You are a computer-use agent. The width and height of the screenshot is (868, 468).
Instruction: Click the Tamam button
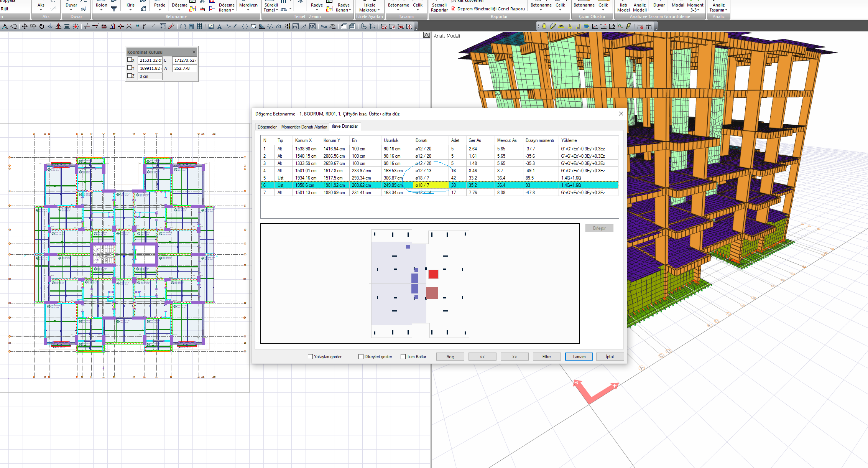(x=579, y=357)
